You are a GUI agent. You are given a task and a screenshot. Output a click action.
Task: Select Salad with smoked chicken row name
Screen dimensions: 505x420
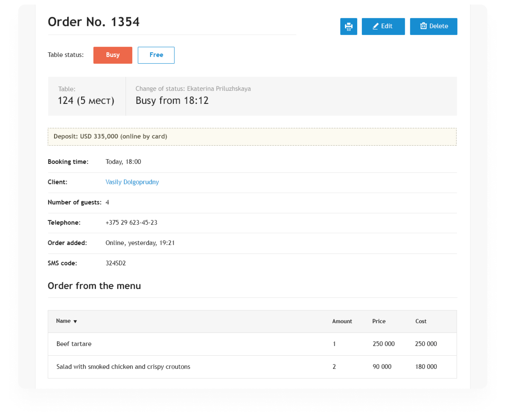click(123, 367)
